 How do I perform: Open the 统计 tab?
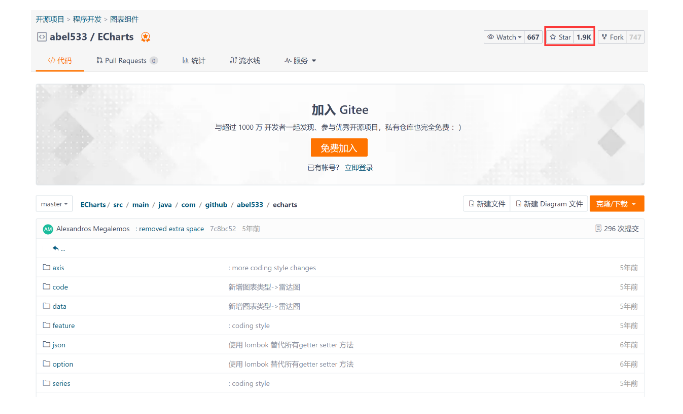(x=194, y=61)
